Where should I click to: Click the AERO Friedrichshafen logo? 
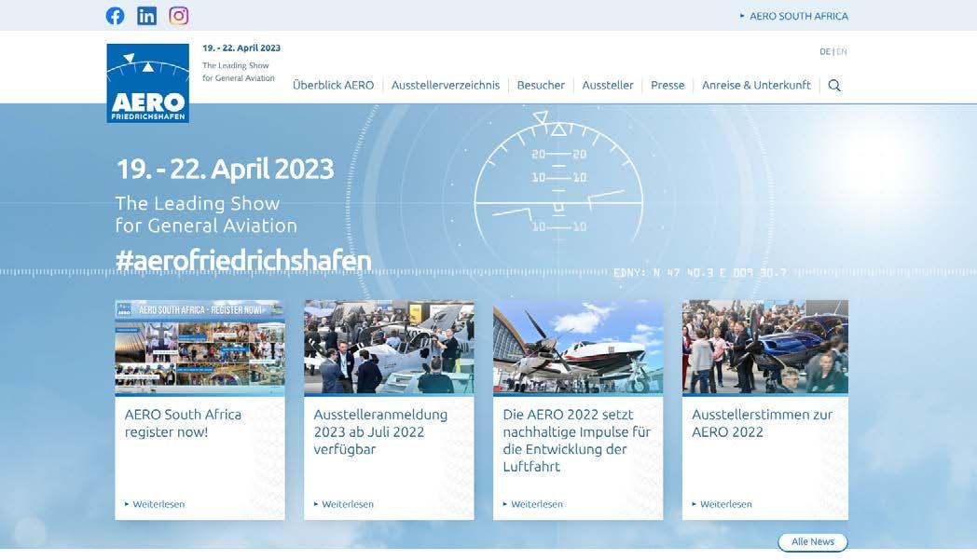point(147,84)
